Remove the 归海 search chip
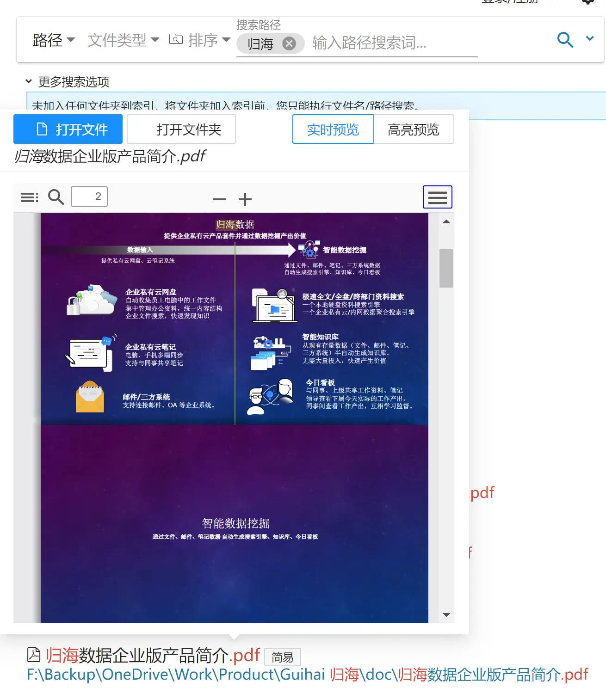 click(x=289, y=43)
